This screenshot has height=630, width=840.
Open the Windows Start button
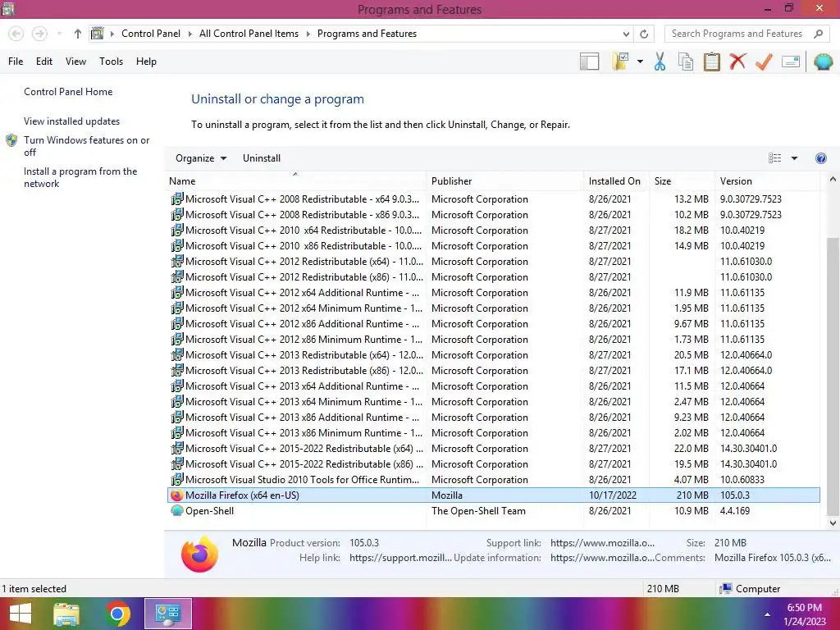click(21, 614)
